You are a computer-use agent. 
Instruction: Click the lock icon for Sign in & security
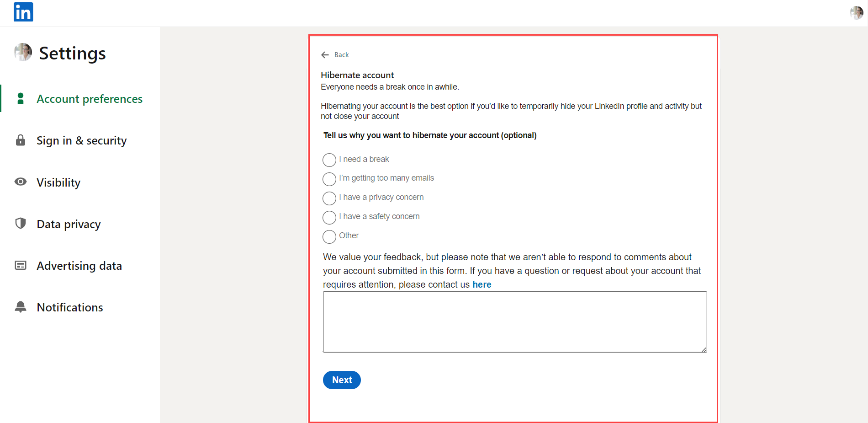pos(21,140)
